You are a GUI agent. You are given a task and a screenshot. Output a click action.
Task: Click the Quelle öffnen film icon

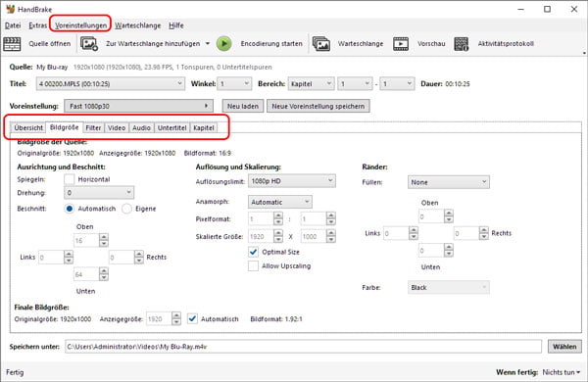coord(12,44)
